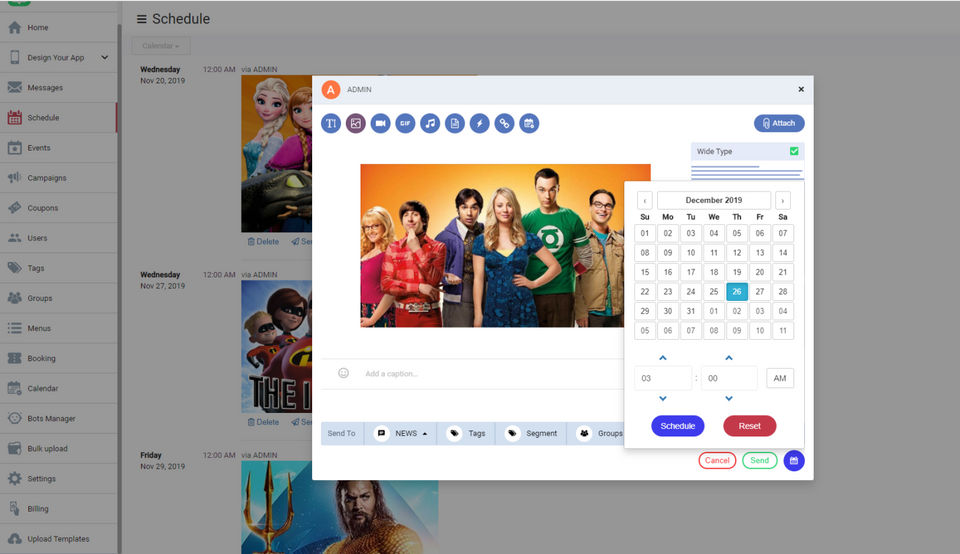Click the red Reset button
This screenshot has height=554, width=960.
click(749, 426)
